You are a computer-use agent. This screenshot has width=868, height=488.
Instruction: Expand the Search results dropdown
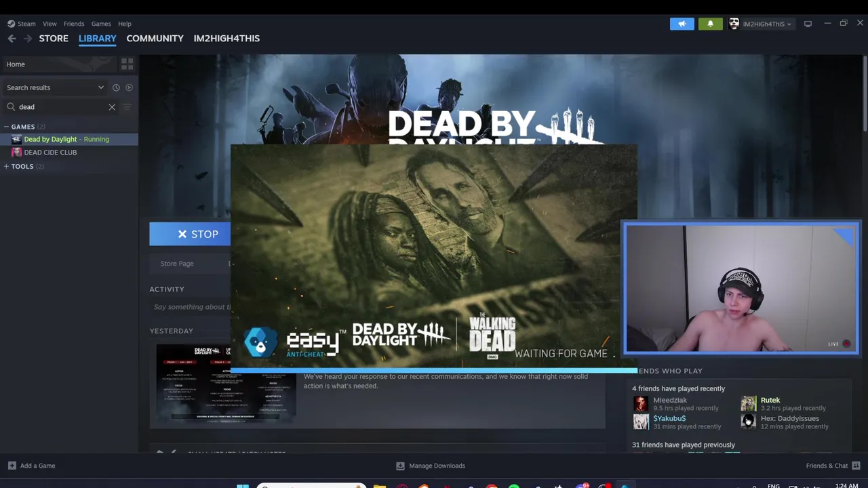(55, 87)
